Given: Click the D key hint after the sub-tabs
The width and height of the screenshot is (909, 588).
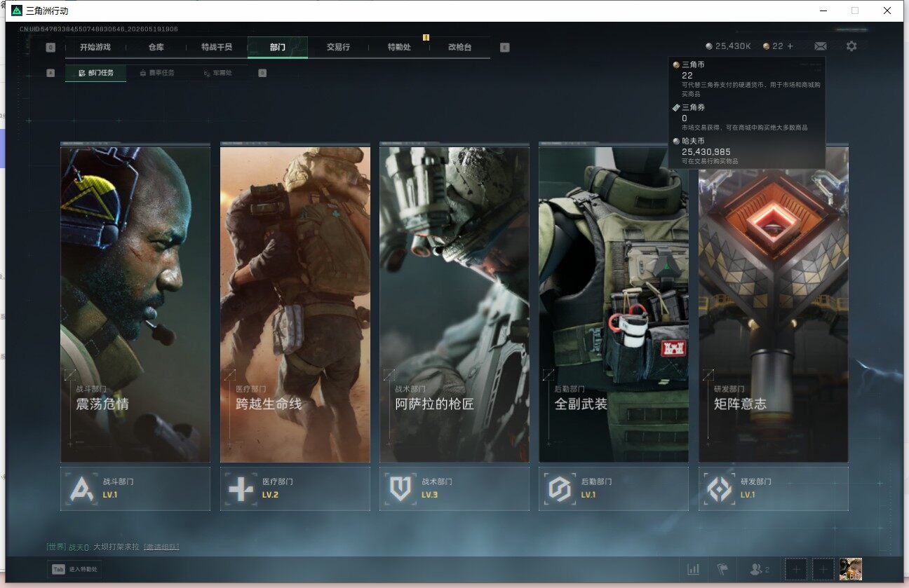Looking at the screenshot, I should [x=262, y=72].
